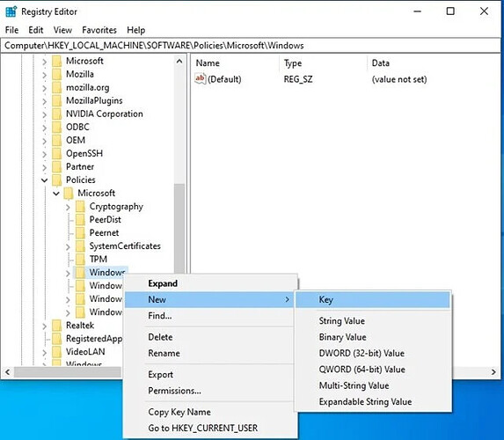Open the Favorites menu
The image size is (504, 440).
tap(99, 30)
